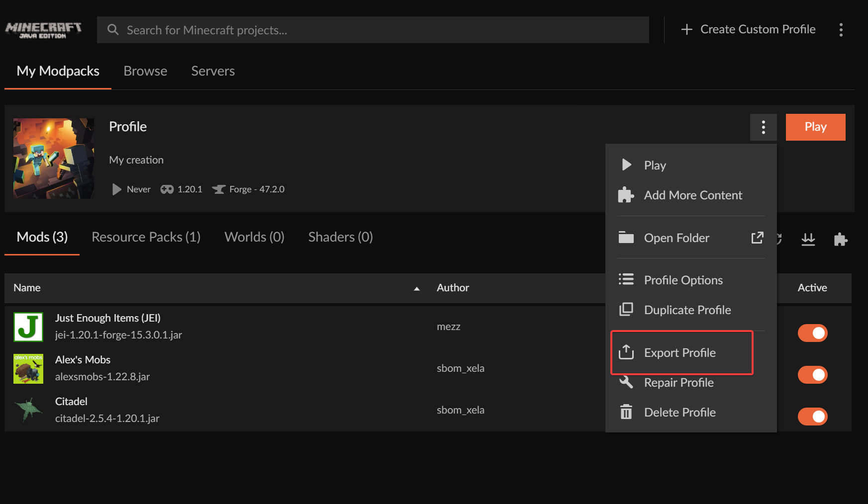Sort mods by the Name column arrow
This screenshot has height=504, width=868.
417,288
